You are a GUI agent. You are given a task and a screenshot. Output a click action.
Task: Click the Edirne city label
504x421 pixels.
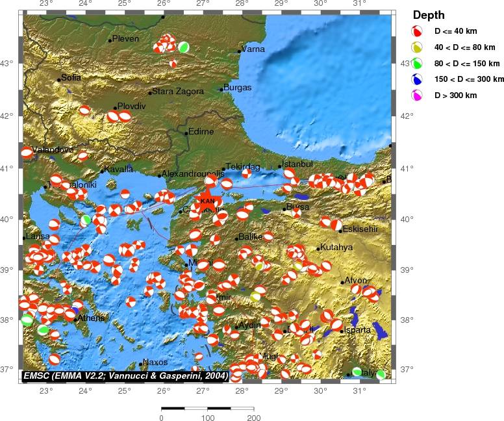click(201, 132)
